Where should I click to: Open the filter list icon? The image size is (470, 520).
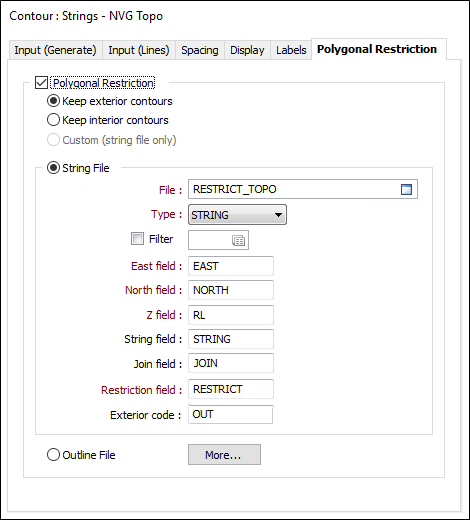(238, 240)
